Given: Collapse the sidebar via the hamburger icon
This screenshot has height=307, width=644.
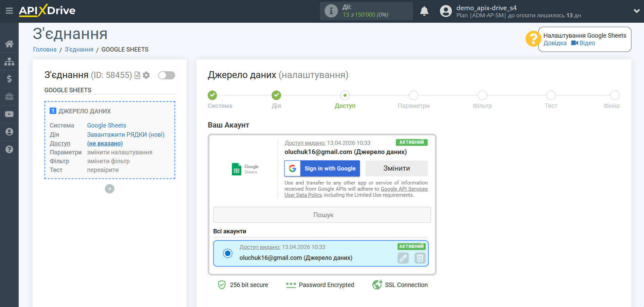Looking at the screenshot, I should 9,11.
